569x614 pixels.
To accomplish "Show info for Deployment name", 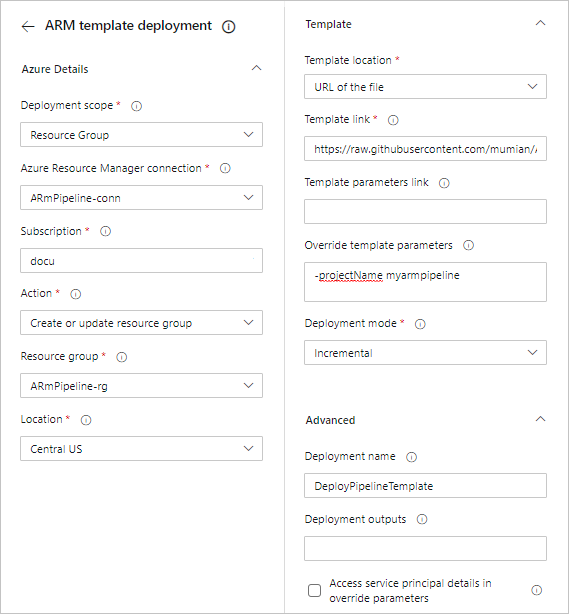I will 412,457.
